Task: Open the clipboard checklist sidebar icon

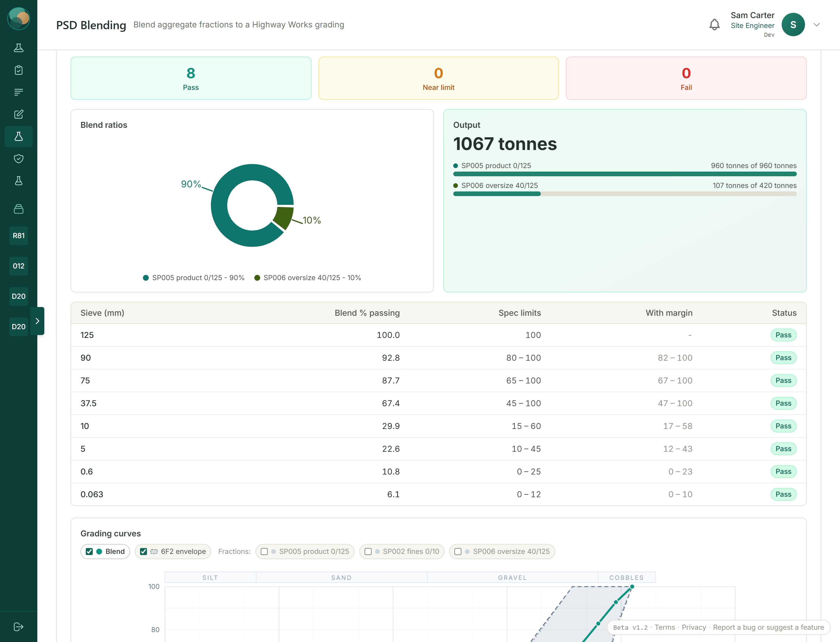Action: coord(19,70)
